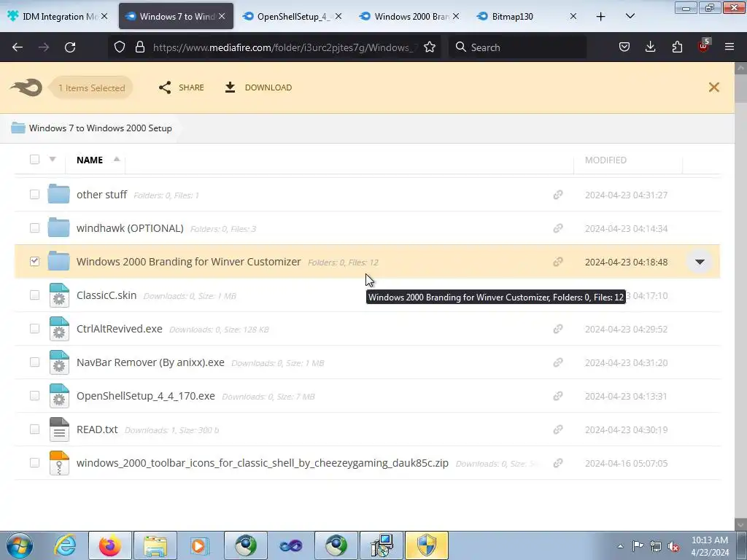Open CtrlAltRevived.exe file link
This screenshot has height=560, width=747.
pos(119,329)
